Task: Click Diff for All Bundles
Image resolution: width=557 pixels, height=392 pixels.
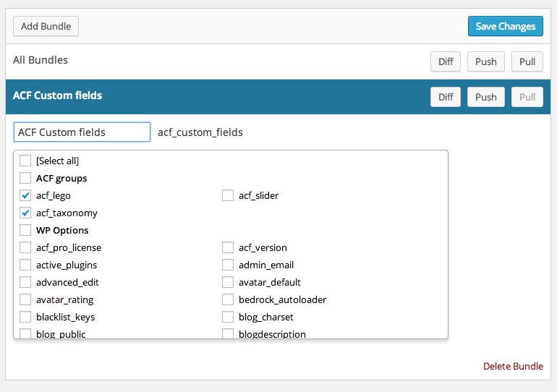Action: click(x=446, y=61)
